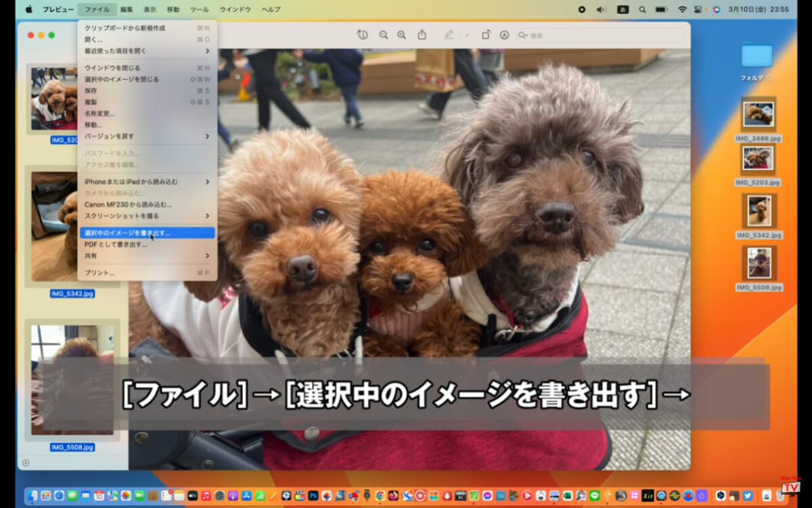The image size is (812, 508).
Task: Choose 選択中のイメージを閉じる menu item
Action: (x=147, y=79)
